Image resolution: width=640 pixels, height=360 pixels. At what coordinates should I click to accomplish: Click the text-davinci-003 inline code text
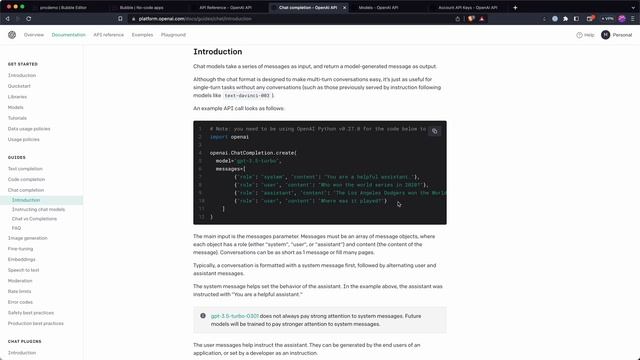[247, 96]
